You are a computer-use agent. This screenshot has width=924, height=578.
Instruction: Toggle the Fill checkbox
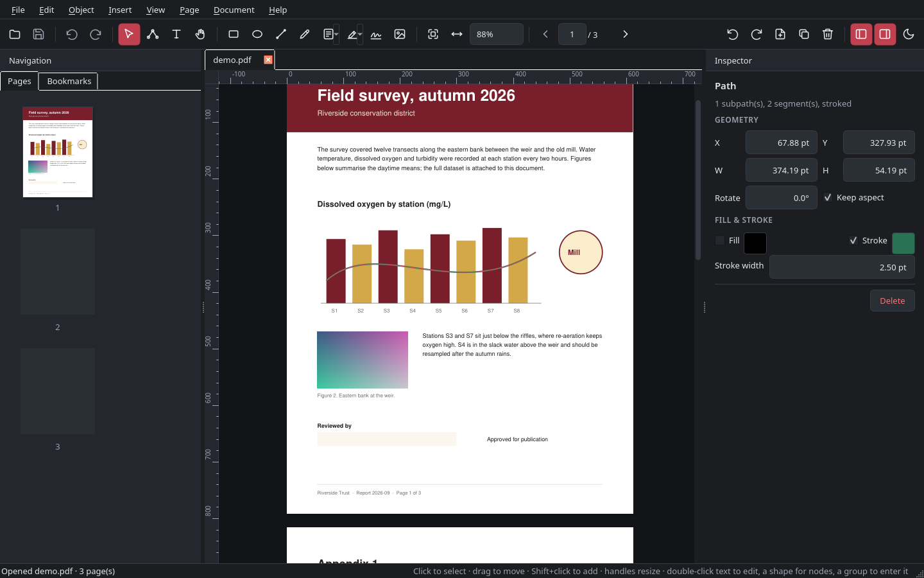(x=720, y=240)
